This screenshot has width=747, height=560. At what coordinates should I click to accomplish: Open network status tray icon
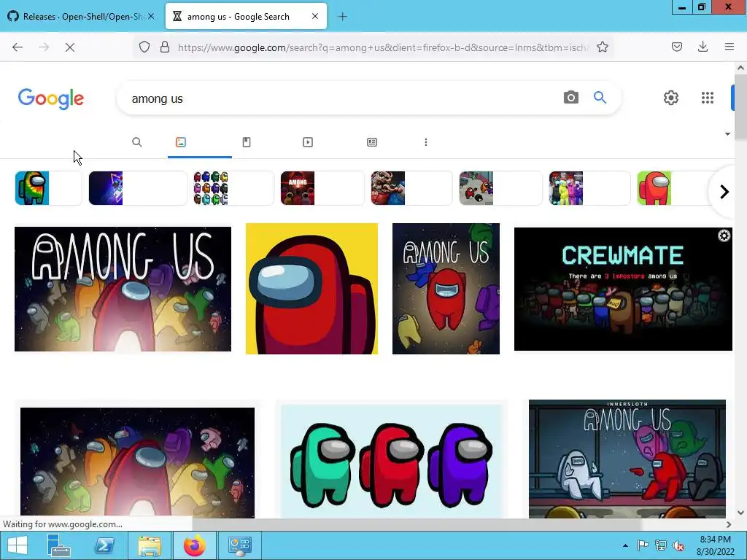(661, 545)
